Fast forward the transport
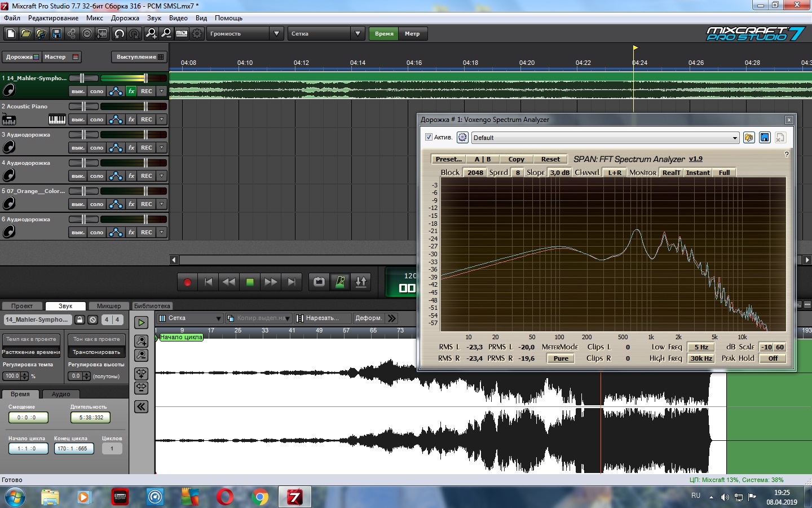Viewport: 812px width, 508px height. coord(271,282)
